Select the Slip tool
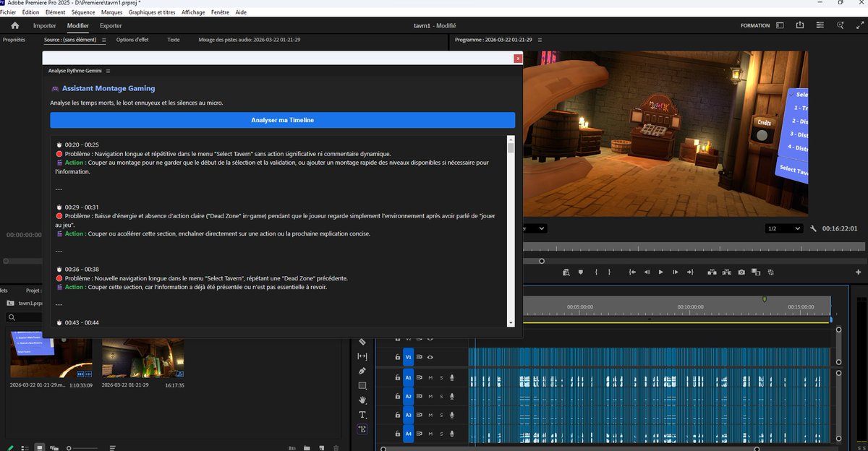The width and height of the screenshot is (868, 451). pos(362,356)
